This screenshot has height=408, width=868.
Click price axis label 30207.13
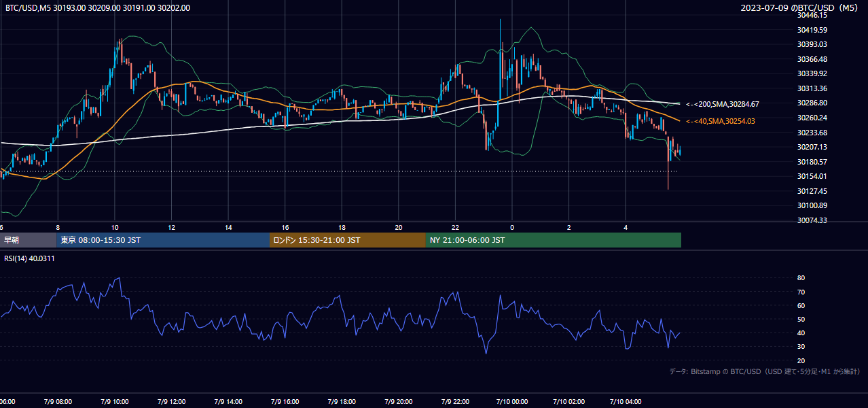(x=812, y=147)
